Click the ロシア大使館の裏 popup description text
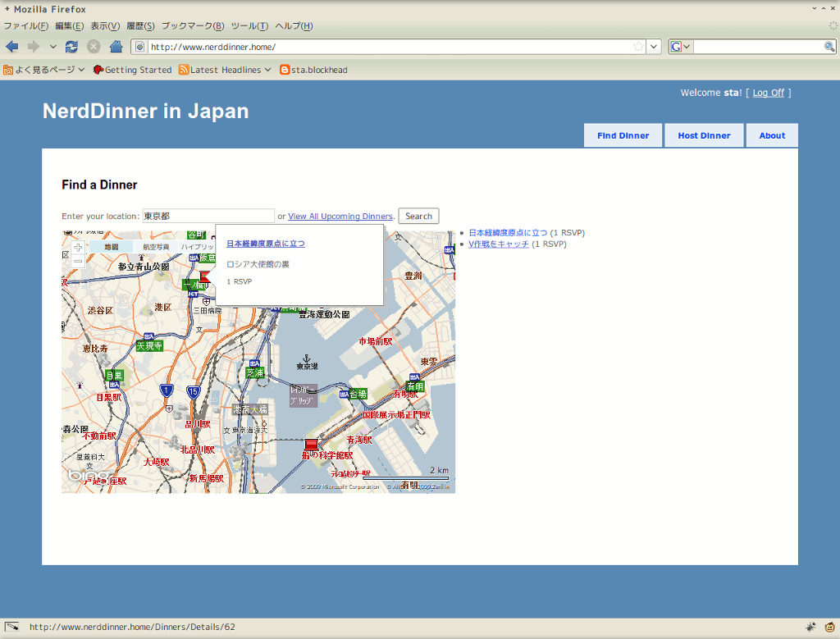This screenshot has height=639, width=840. click(258, 264)
